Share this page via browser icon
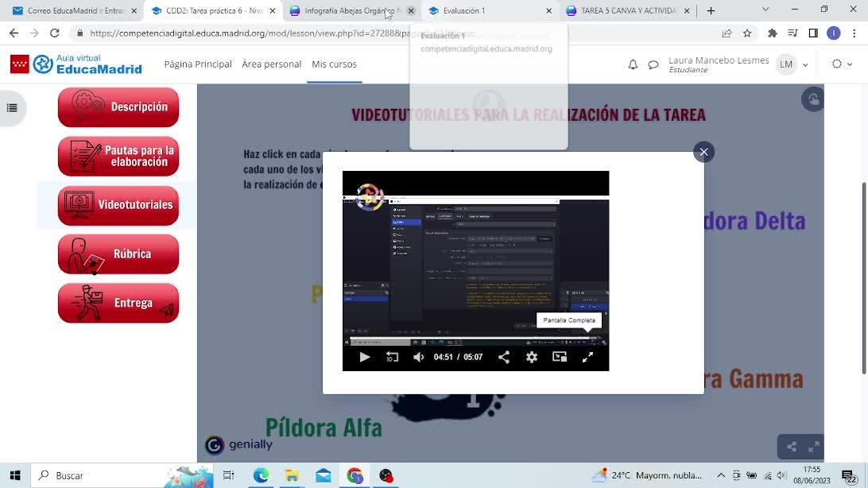This screenshot has width=868, height=488. point(727,33)
